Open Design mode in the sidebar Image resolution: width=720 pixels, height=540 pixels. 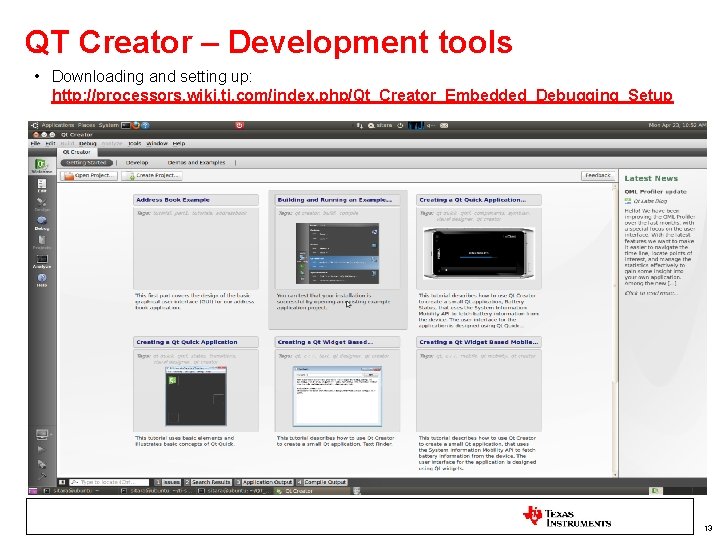(42, 204)
